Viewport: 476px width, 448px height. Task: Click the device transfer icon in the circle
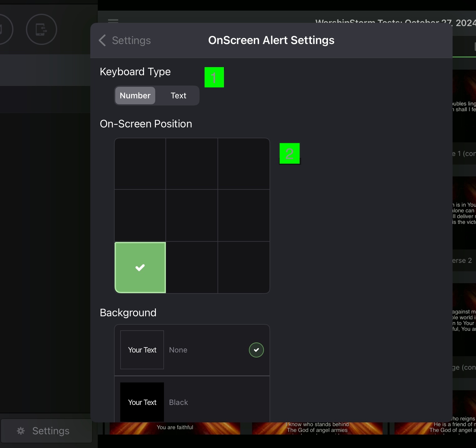41,29
